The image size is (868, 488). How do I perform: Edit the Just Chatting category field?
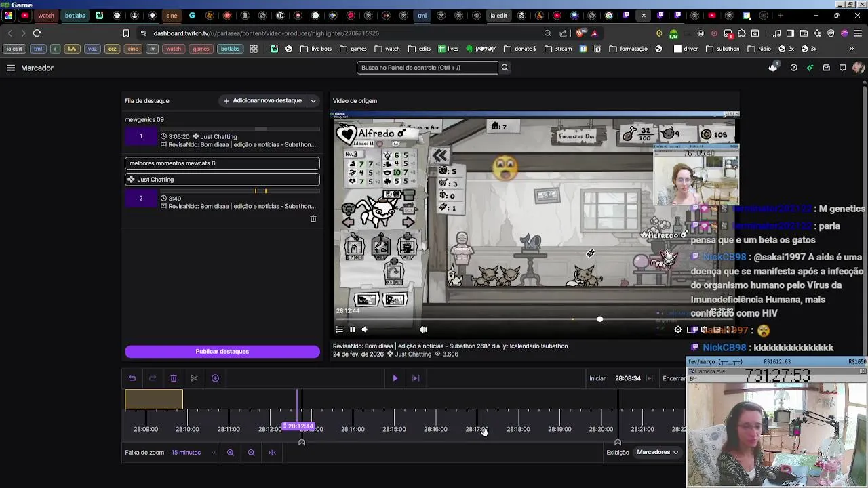(x=222, y=180)
